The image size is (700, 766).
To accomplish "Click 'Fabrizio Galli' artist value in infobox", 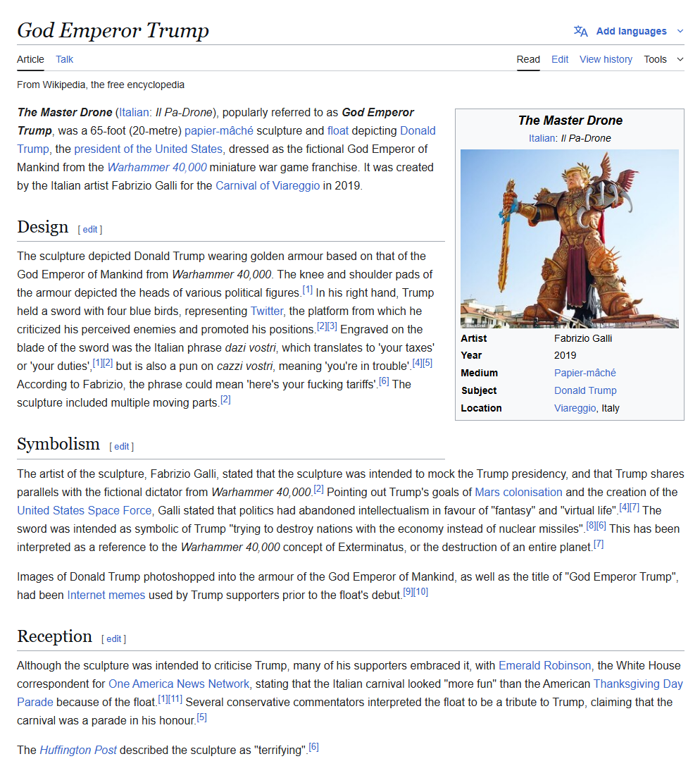I will click(583, 338).
